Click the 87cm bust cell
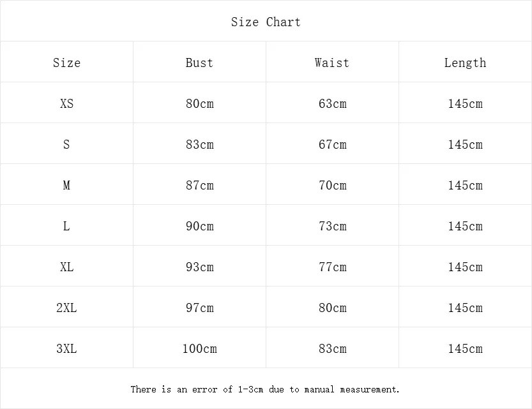The width and height of the screenshot is (532, 409). [x=199, y=185]
